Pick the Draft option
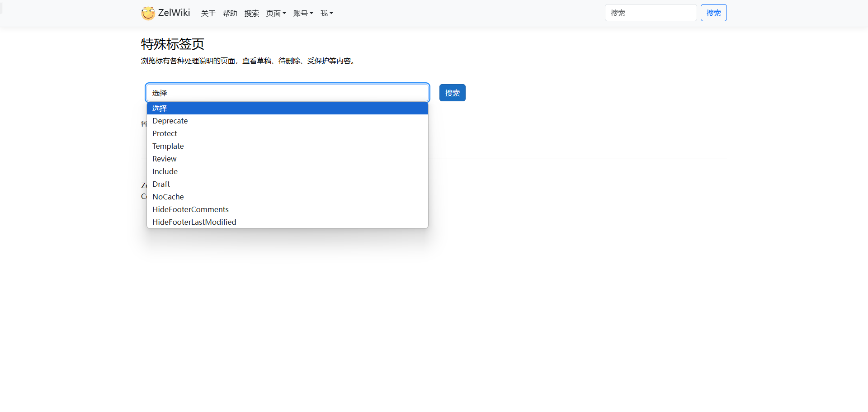This screenshot has width=868, height=412. [x=161, y=184]
